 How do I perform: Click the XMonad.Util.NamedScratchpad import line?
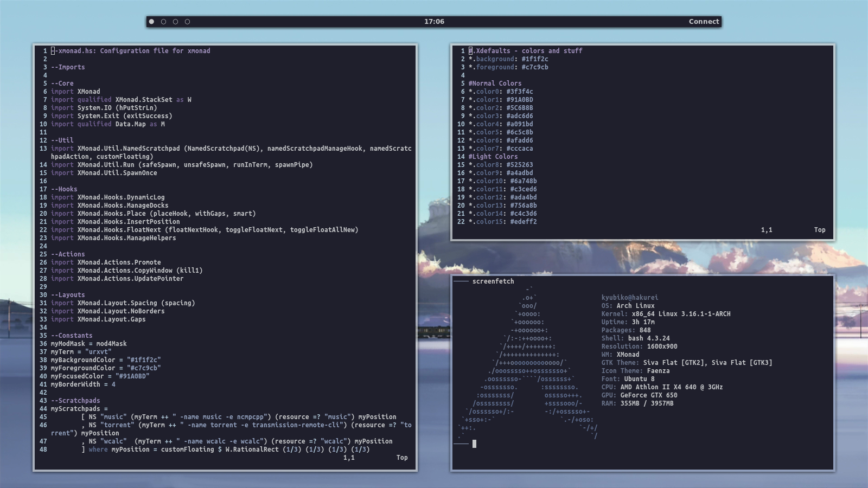(x=231, y=152)
